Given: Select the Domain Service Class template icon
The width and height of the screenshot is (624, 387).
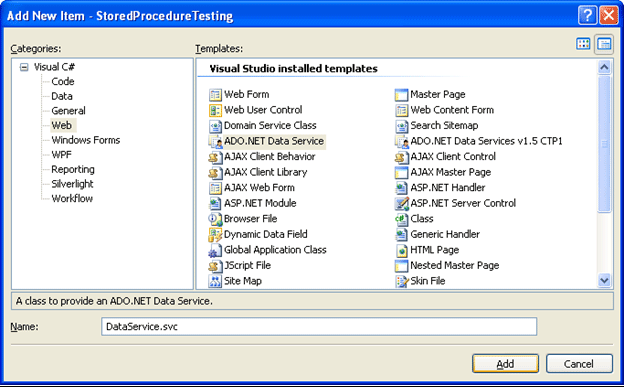Looking at the screenshot, I should [215, 126].
